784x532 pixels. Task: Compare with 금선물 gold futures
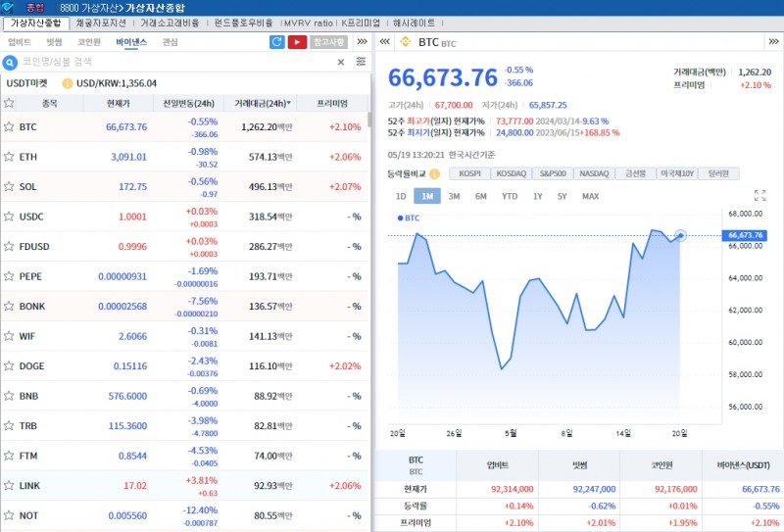point(635,173)
